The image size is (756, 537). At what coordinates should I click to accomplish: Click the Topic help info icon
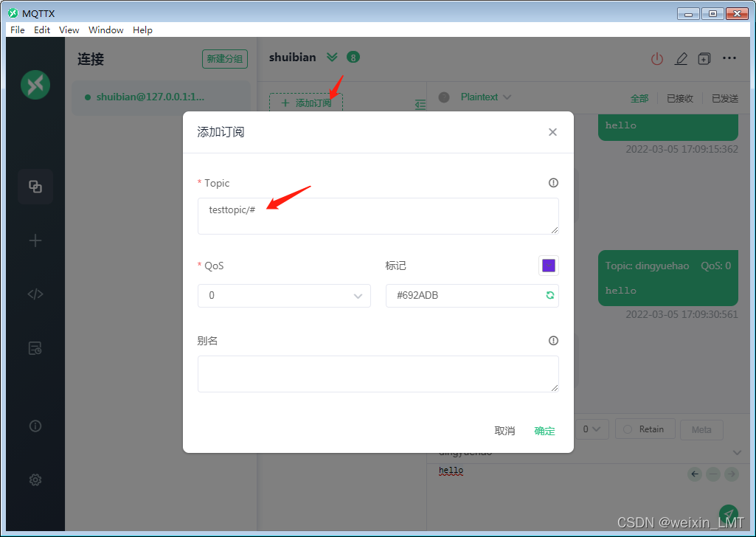tap(553, 183)
